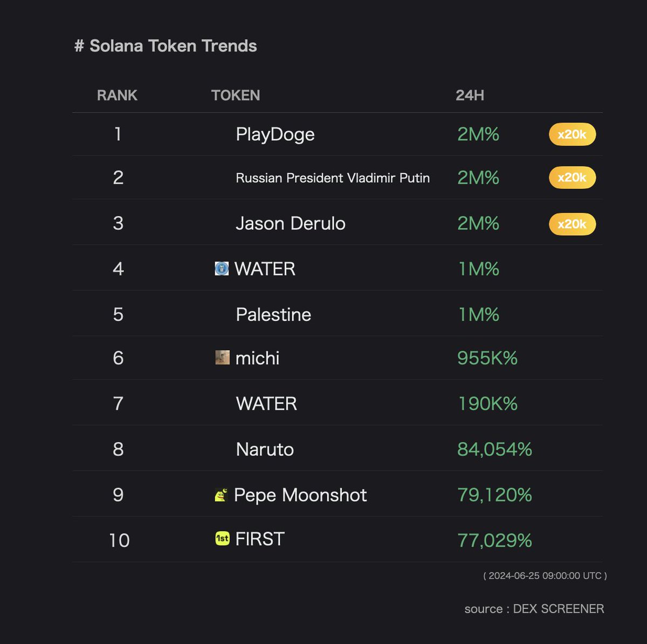Open the rank 7 WATER token
The height and width of the screenshot is (644, 647).
[x=266, y=403]
